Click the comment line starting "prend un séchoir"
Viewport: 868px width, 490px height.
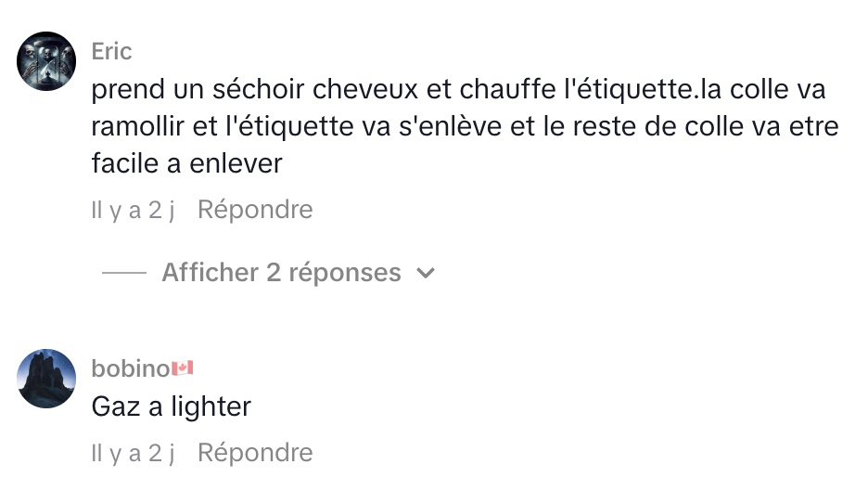tap(458, 91)
